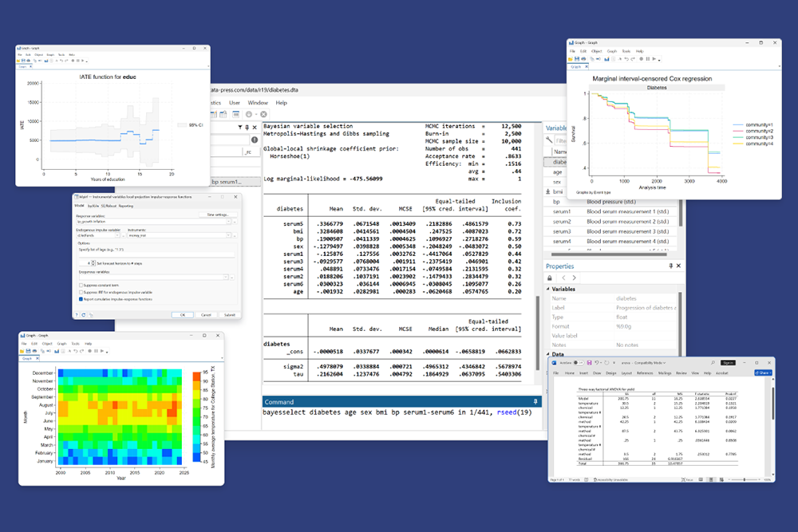Click help question-mark icon in ivlpirf dialog
The height and width of the screenshot is (532, 798).
pyautogui.click(x=77, y=315)
